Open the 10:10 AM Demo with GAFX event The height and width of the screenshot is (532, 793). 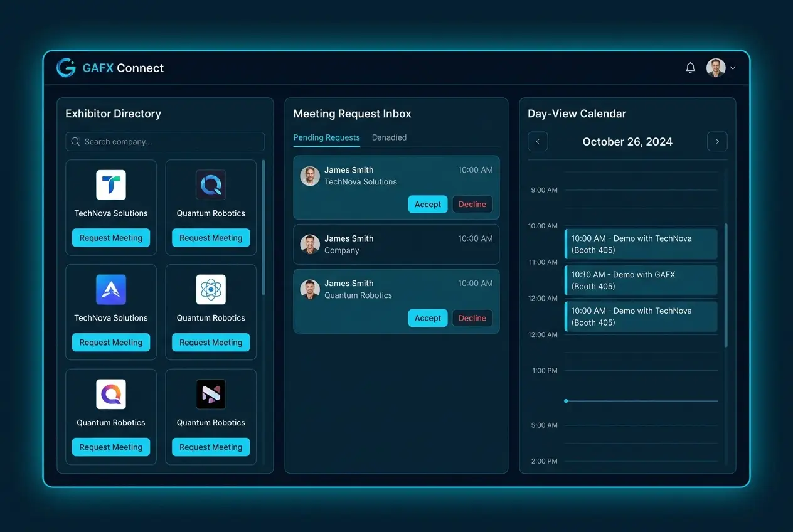coord(641,280)
